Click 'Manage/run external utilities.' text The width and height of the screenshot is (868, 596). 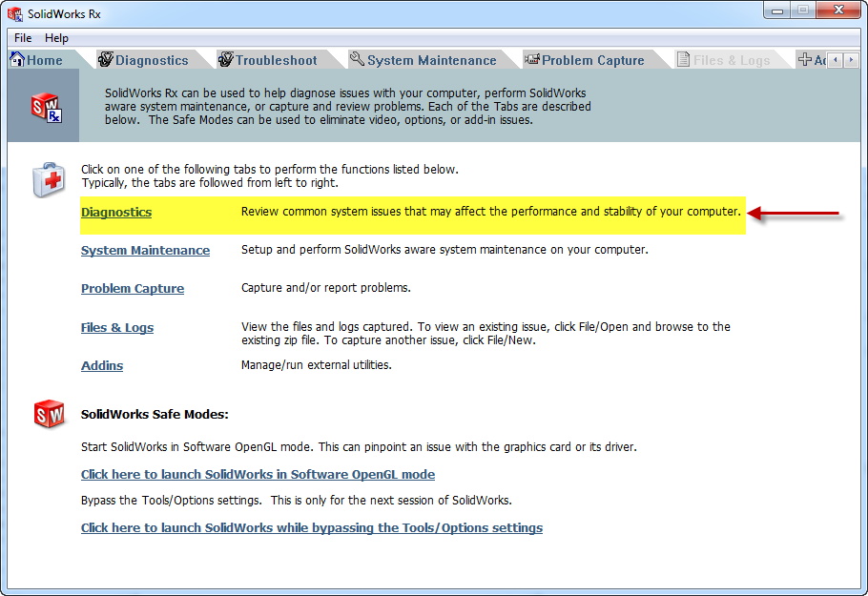pyautogui.click(x=317, y=364)
